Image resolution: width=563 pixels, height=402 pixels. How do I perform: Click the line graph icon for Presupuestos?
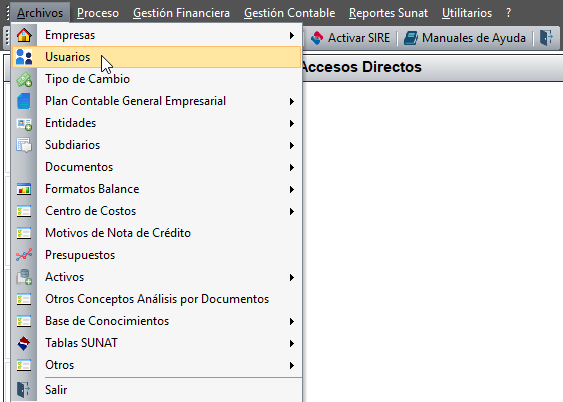point(24,255)
